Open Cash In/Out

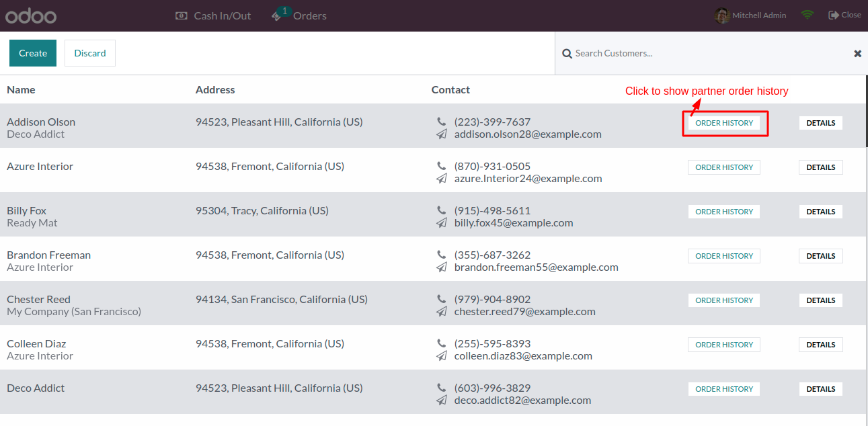[213, 15]
